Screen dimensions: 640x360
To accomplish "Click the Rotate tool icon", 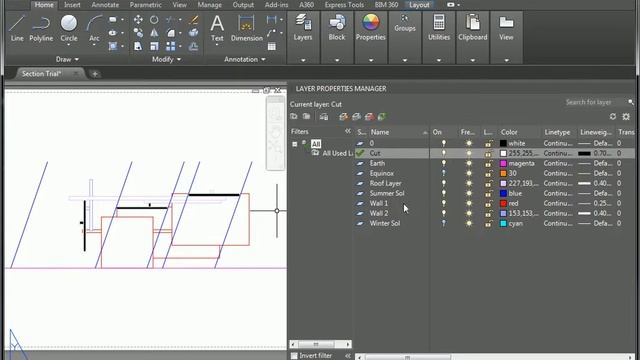I will pyautogui.click(x=154, y=19).
